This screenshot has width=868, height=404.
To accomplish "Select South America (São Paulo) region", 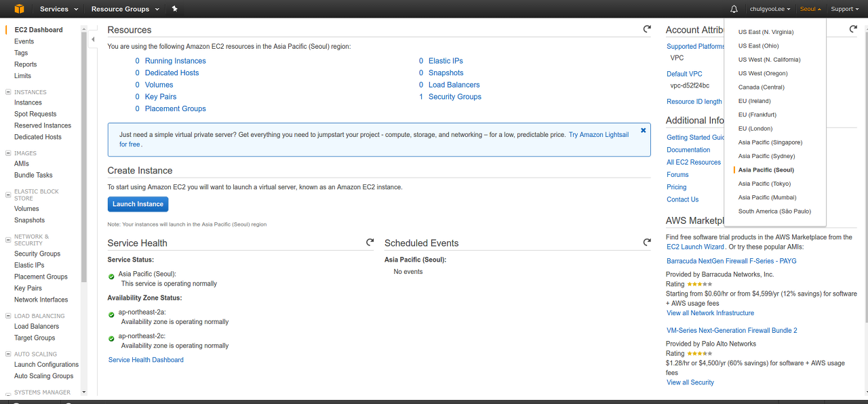I will tap(774, 211).
